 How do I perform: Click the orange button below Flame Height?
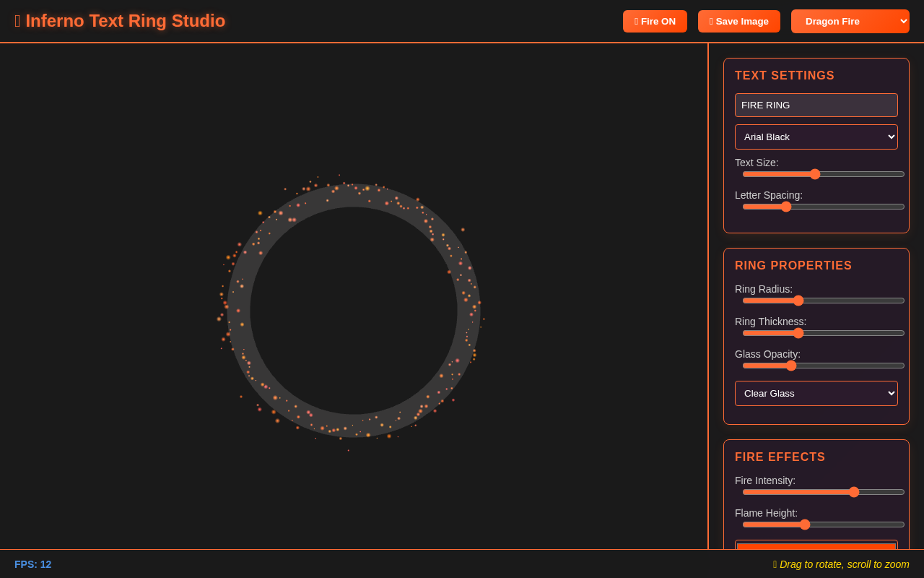[x=816, y=546]
